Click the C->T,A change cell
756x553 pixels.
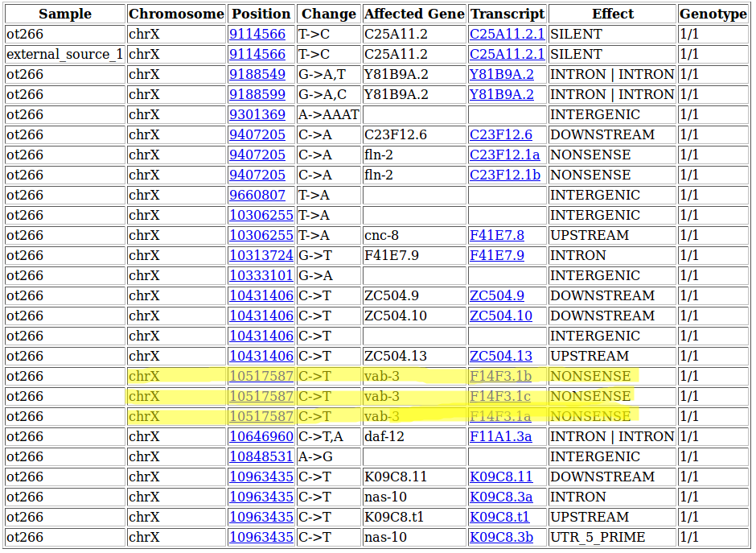coord(329,437)
